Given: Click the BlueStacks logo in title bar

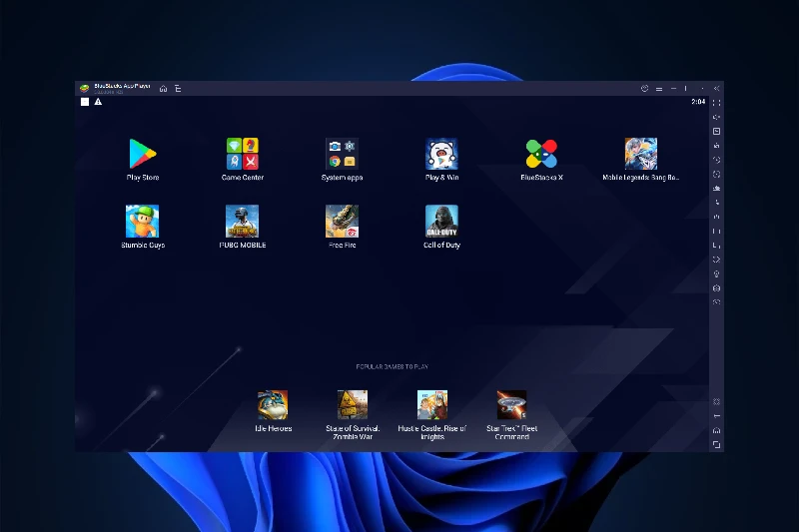Looking at the screenshot, I should (85, 89).
